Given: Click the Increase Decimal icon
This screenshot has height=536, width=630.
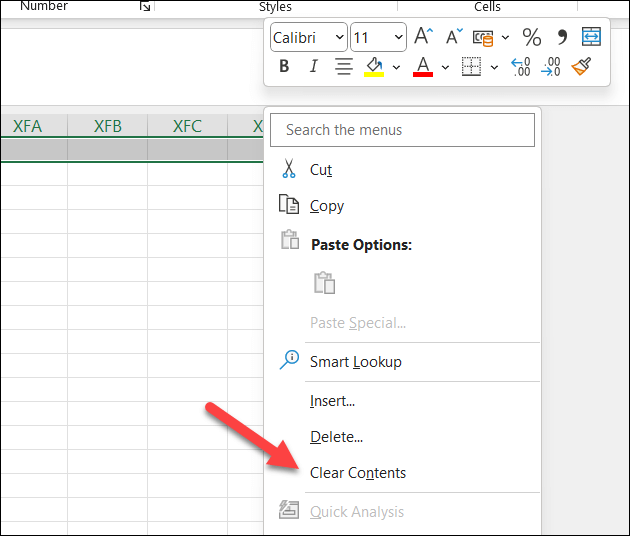Looking at the screenshot, I should pyautogui.click(x=521, y=67).
